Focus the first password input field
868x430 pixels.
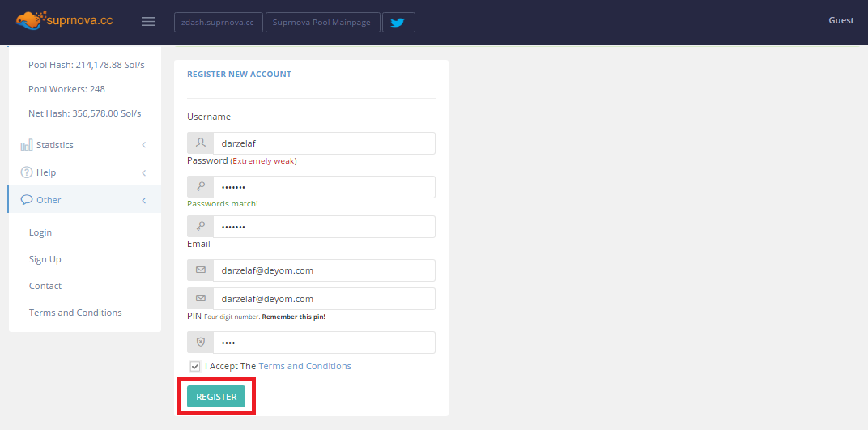(x=324, y=187)
